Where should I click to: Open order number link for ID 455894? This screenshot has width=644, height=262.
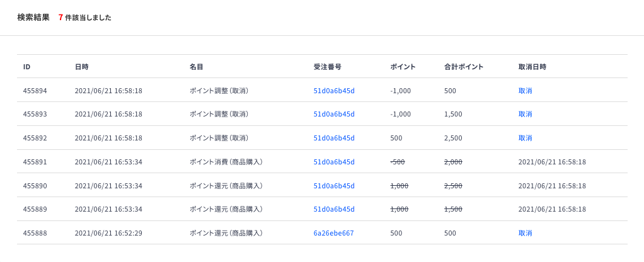(x=334, y=91)
